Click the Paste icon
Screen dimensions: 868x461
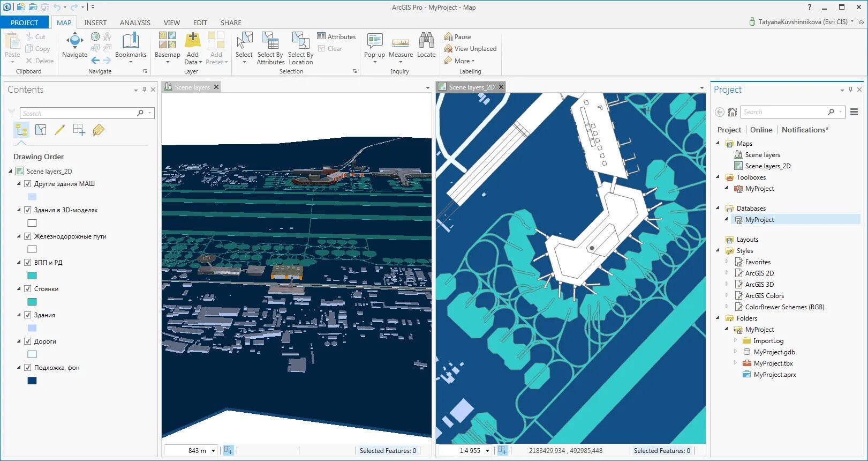(x=12, y=41)
